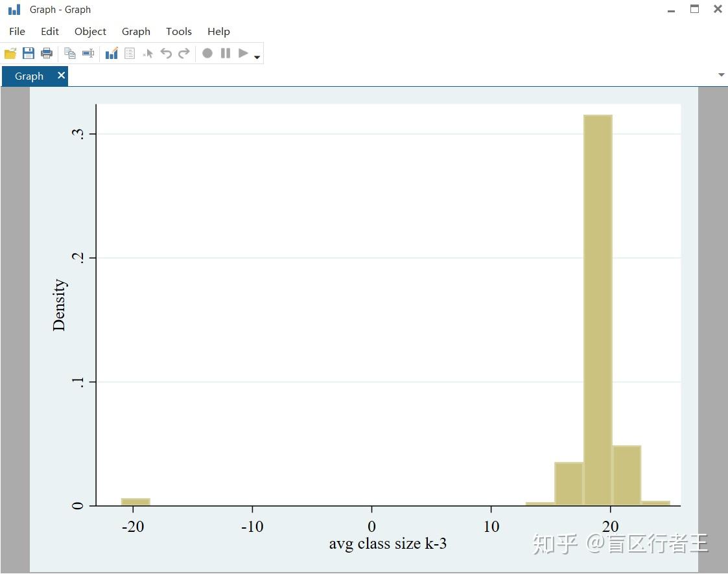Close the Graph window

click(x=718, y=9)
